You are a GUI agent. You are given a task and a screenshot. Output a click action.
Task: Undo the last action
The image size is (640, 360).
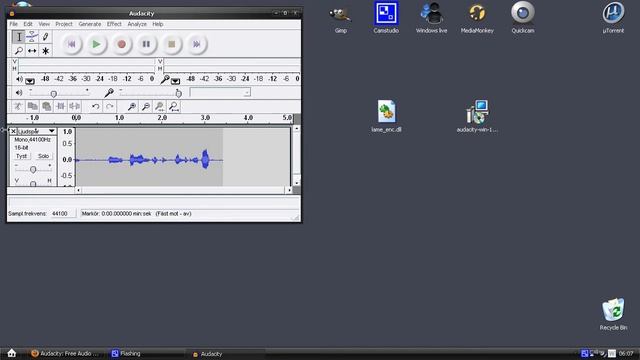(x=96, y=107)
